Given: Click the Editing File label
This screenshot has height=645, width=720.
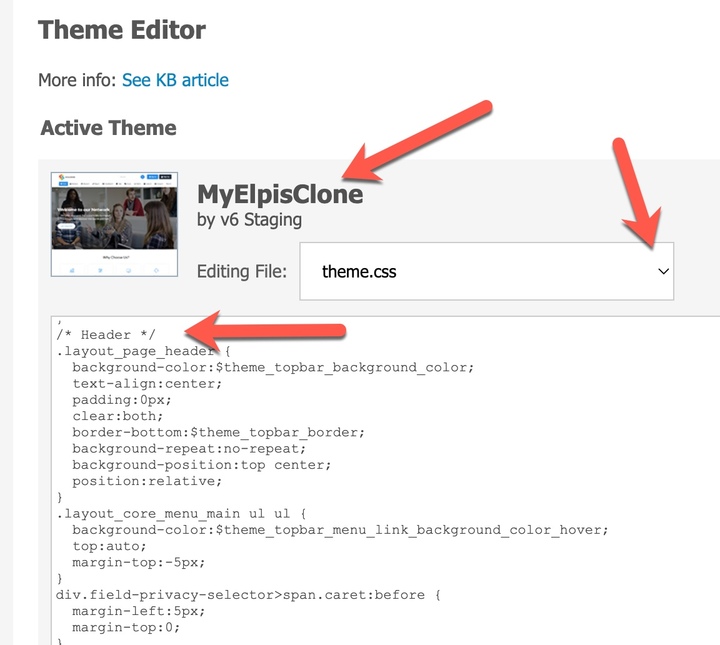Looking at the screenshot, I should coord(242,271).
